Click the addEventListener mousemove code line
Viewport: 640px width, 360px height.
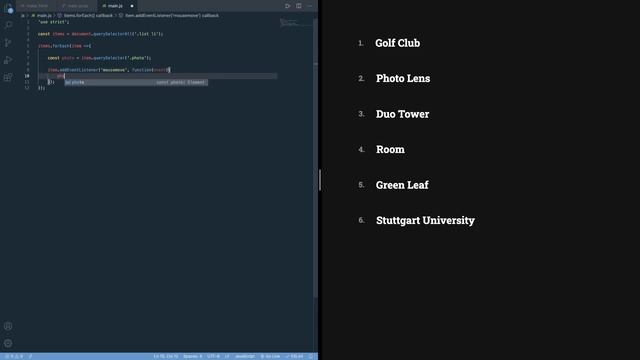109,70
